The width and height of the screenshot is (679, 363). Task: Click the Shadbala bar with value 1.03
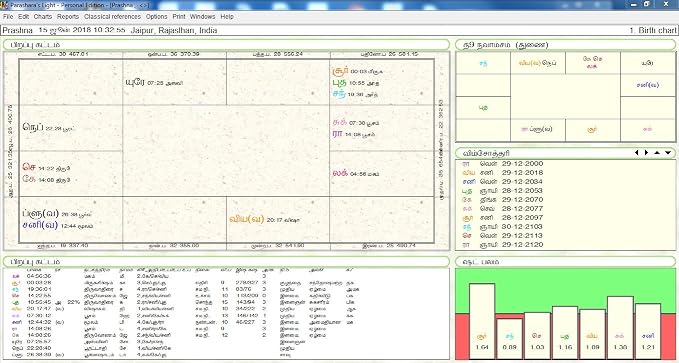tap(537, 336)
